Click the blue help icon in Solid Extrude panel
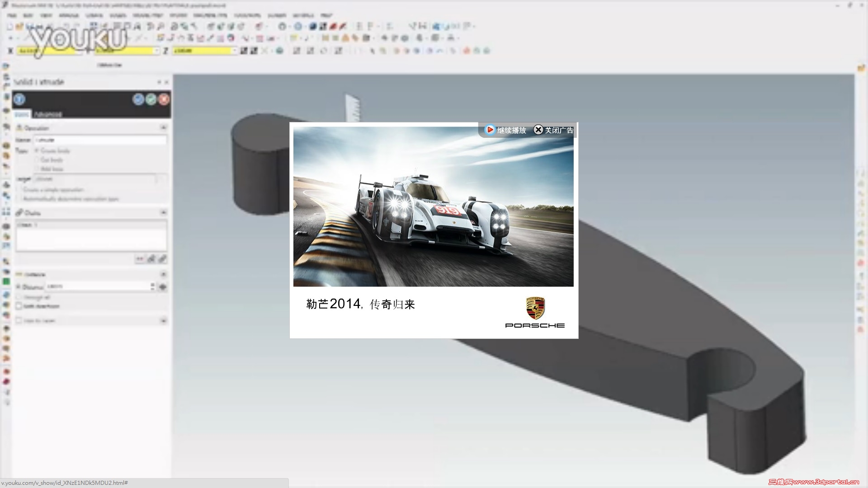Image resolution: width=868 pixels, height=488 pixels. point(19,99)
